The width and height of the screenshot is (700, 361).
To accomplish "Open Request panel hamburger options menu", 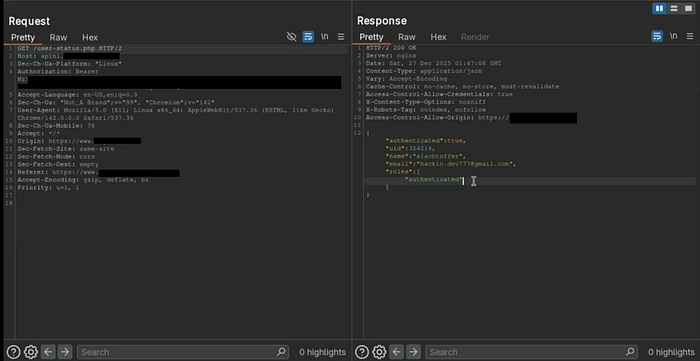I will coord(341,37).
